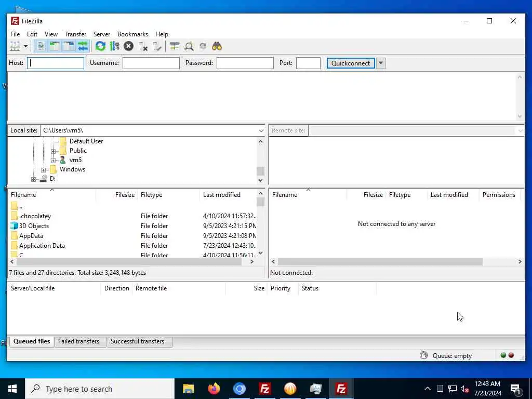
Task: Sort local files by Filesize column
Action: click(117, 195)
